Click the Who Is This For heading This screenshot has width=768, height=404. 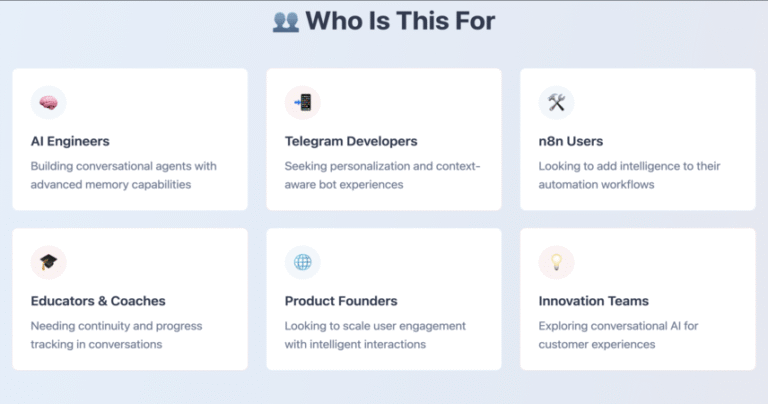point(400,21)
